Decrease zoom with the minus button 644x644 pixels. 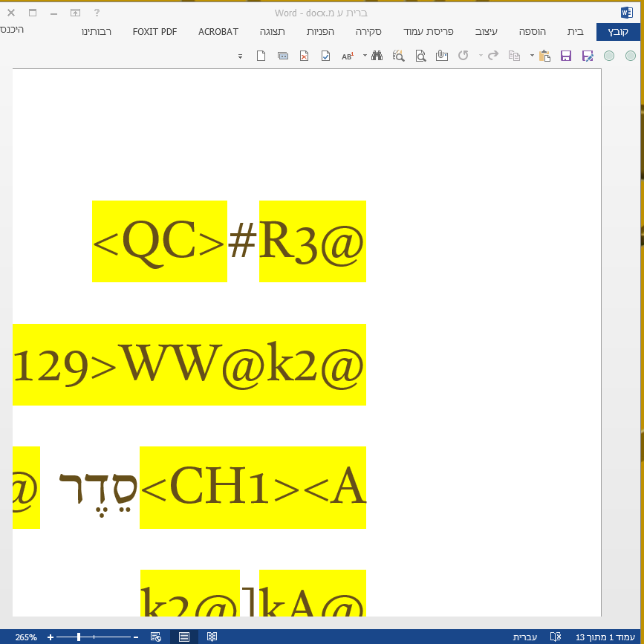[x=135, y=637]
